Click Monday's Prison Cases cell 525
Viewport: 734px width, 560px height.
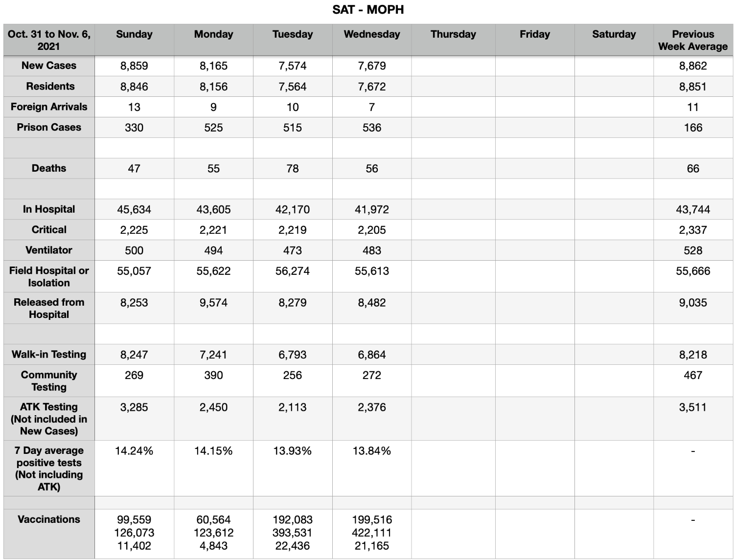point(213,128)
